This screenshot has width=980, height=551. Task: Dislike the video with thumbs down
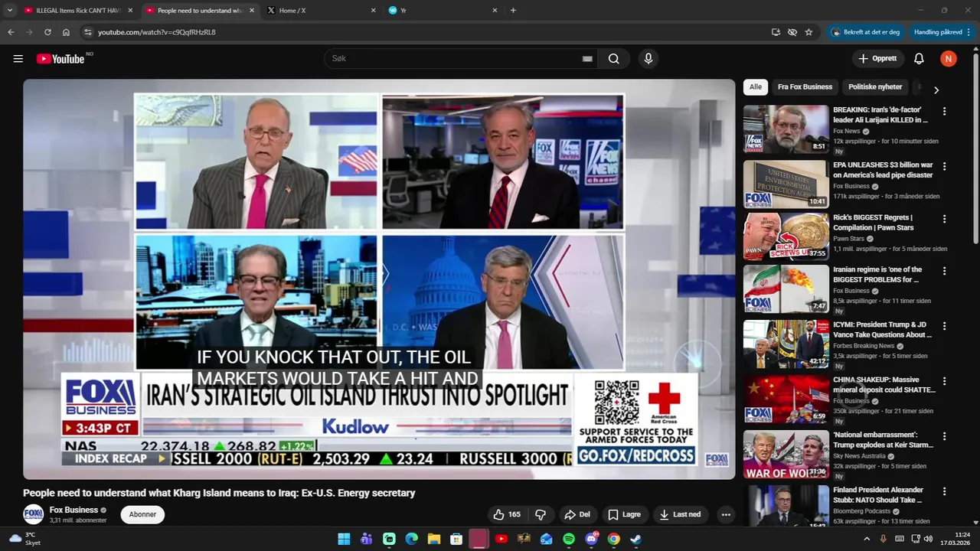point(541,514)
